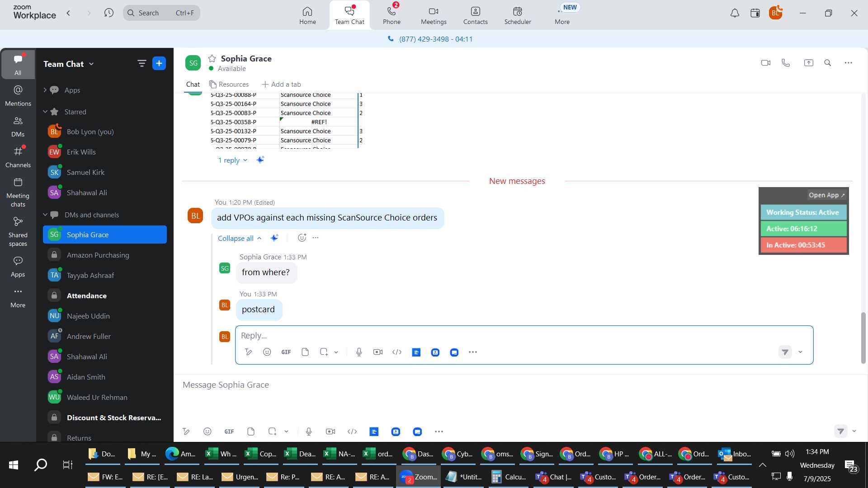Click the chat vertical scrollbar
Screen dimensions: 868x488
(x=863, y=338)
